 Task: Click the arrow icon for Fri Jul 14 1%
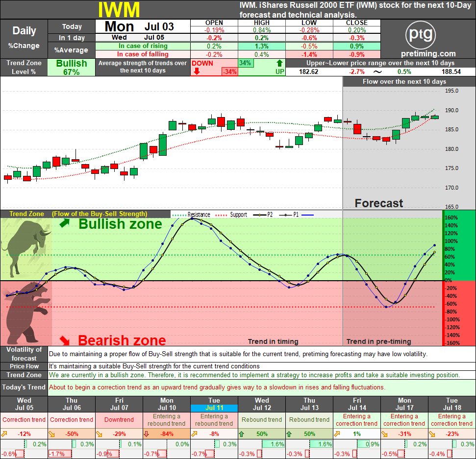[x=337, y=434]
